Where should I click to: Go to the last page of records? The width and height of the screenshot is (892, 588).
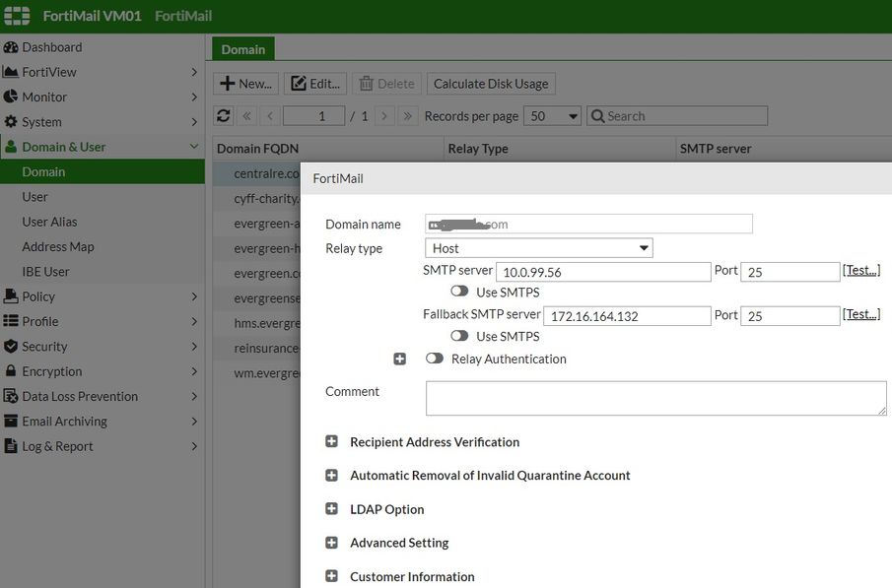[408, 116]
